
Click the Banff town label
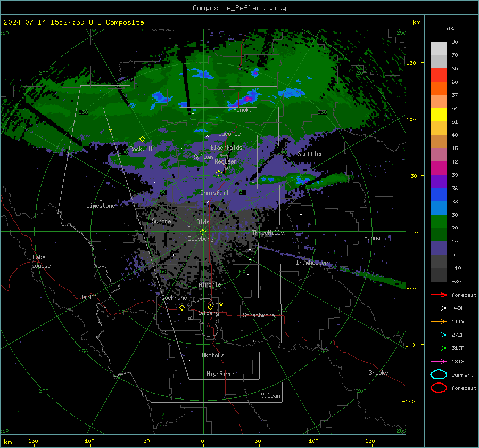pos(88,297)
